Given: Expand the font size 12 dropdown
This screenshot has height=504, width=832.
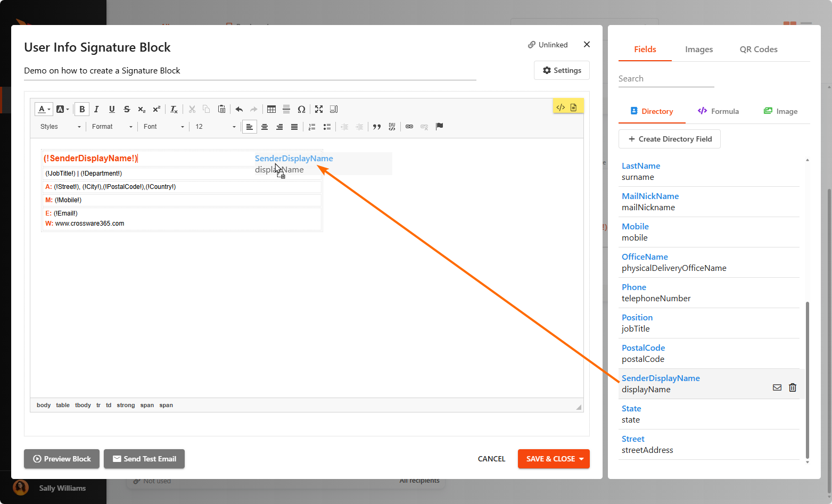Looking at the screenshot, I should (215, 127).
